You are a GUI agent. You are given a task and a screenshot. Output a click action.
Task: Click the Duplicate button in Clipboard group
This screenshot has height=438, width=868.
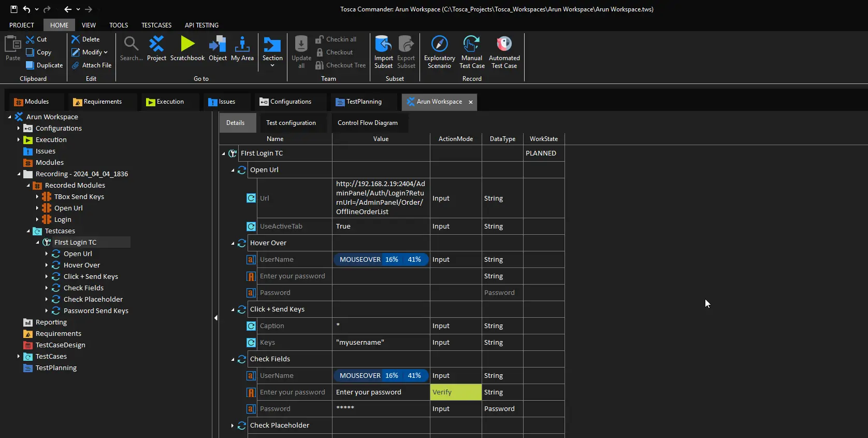coord(45,65)
